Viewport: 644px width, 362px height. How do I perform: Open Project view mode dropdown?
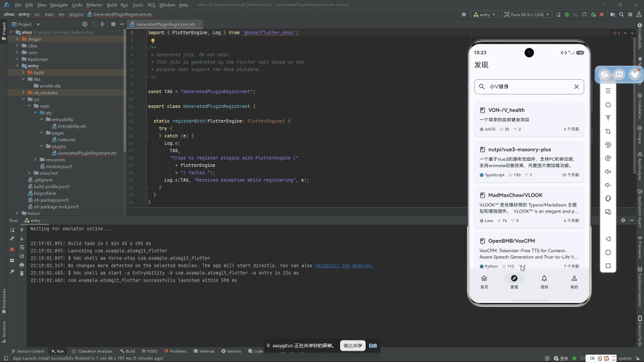click(x=25, y=24)
